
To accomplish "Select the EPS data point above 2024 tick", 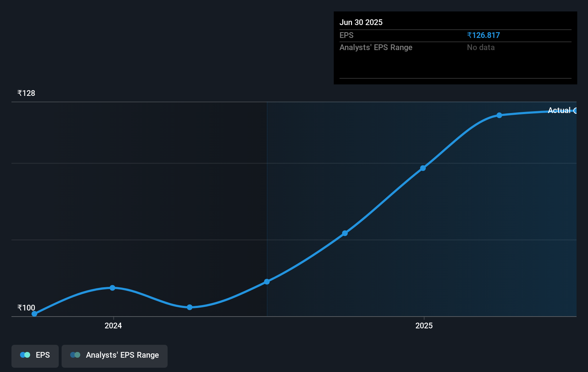I will (x=112, y=288).
